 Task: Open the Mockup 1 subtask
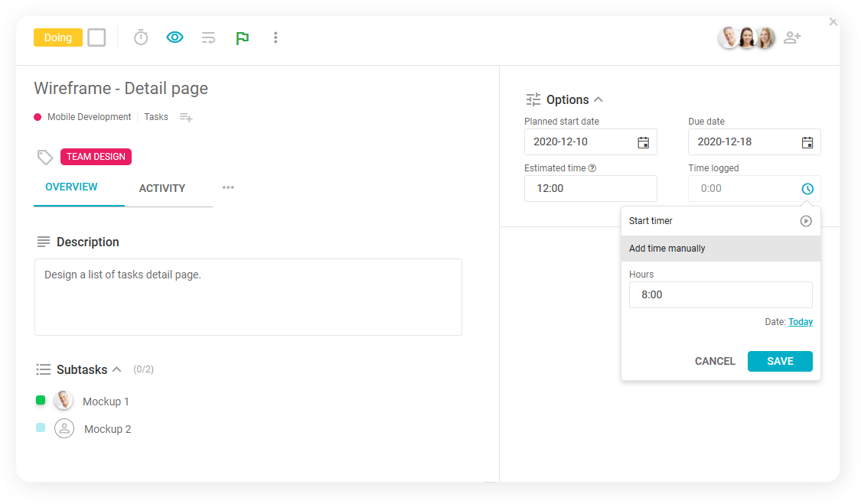tap(106, 402)
